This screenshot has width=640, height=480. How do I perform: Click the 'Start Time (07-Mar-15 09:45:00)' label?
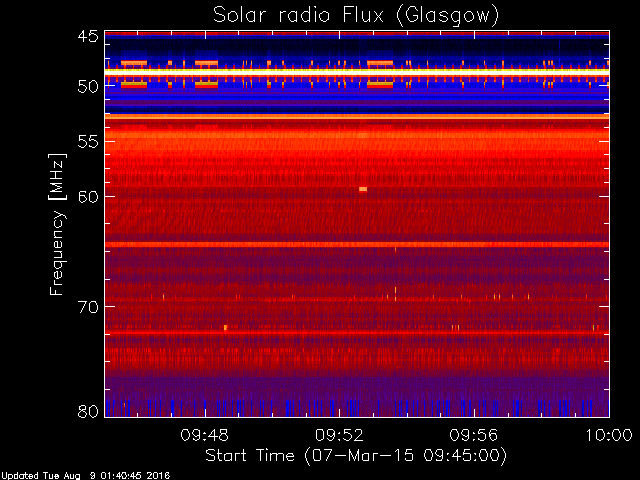pos(356,456)
